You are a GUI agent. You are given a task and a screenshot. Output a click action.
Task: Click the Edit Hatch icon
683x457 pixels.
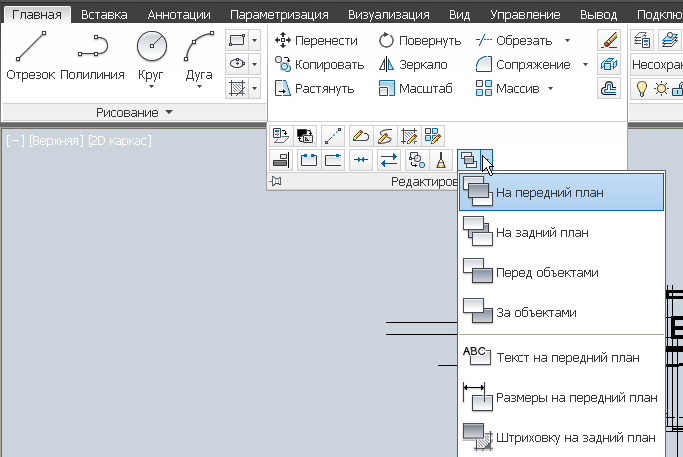coord(409,135)
